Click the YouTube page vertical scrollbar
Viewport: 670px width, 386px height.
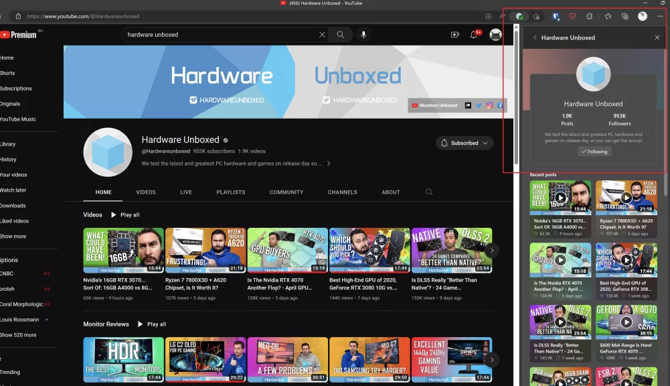[516, 96]
